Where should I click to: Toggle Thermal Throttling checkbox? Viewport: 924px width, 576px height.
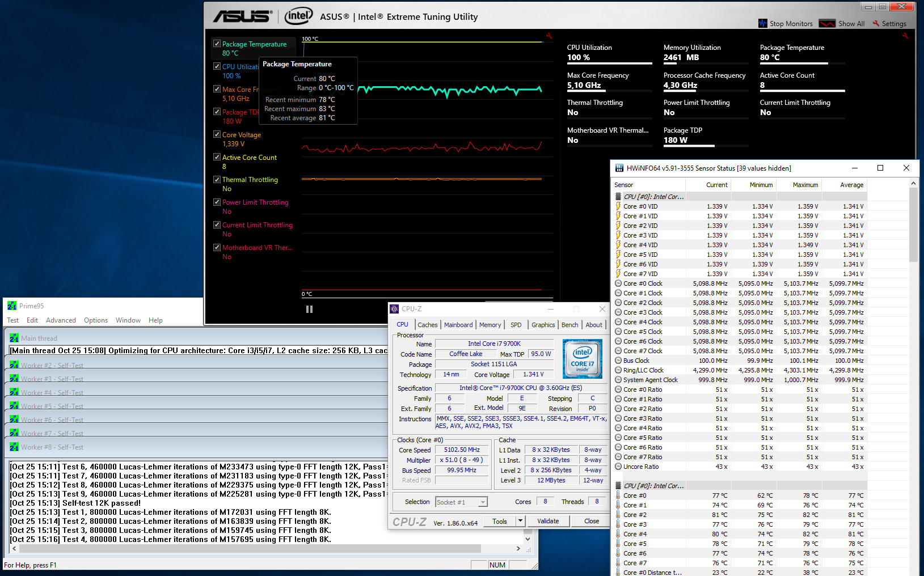[217, 180]
